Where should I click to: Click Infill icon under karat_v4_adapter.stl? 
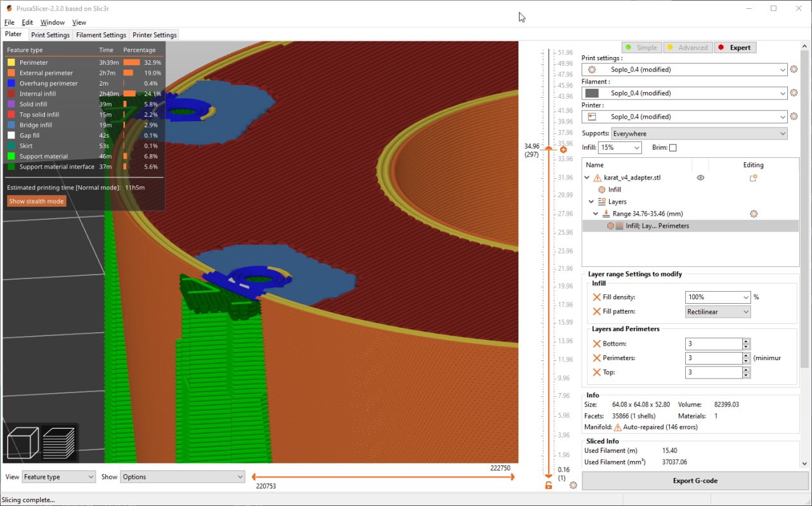[602, 190]
